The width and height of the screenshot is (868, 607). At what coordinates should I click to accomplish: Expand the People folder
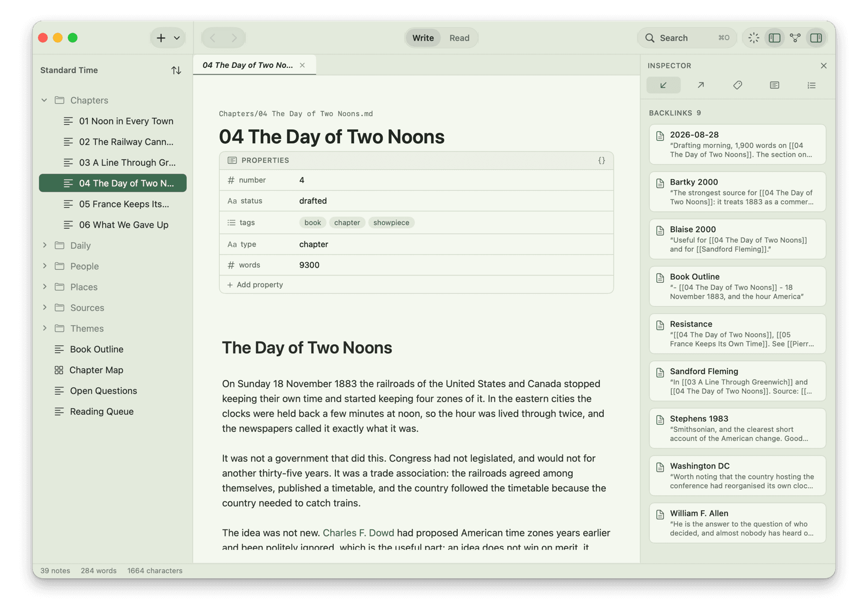44,266
